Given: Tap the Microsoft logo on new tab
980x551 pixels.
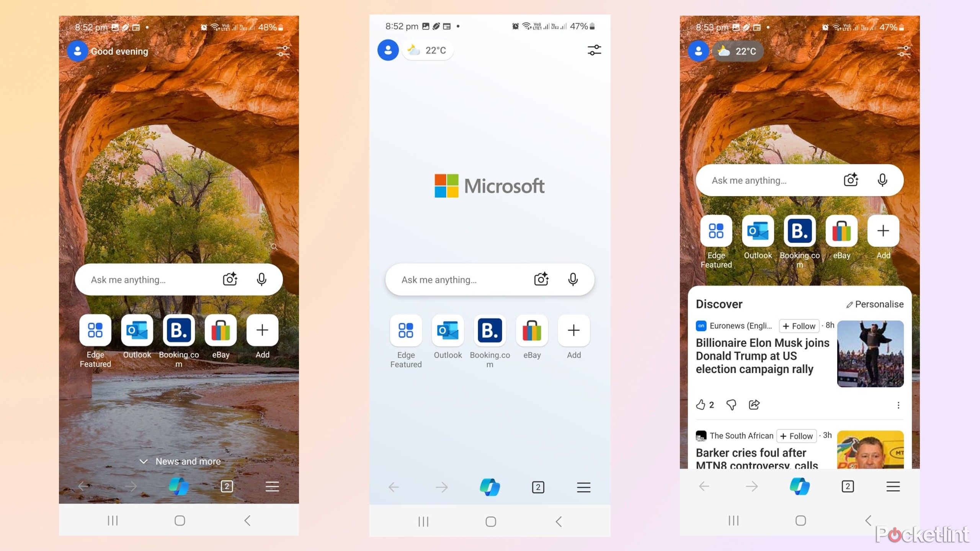Looking at the screenshot, I should click(489, 186).
